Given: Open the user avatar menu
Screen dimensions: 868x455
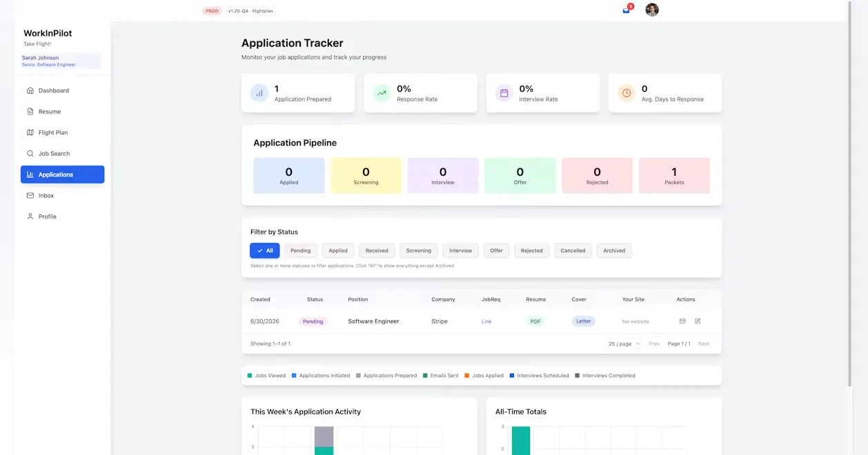Looking at the screenshot, I should 652,10.
